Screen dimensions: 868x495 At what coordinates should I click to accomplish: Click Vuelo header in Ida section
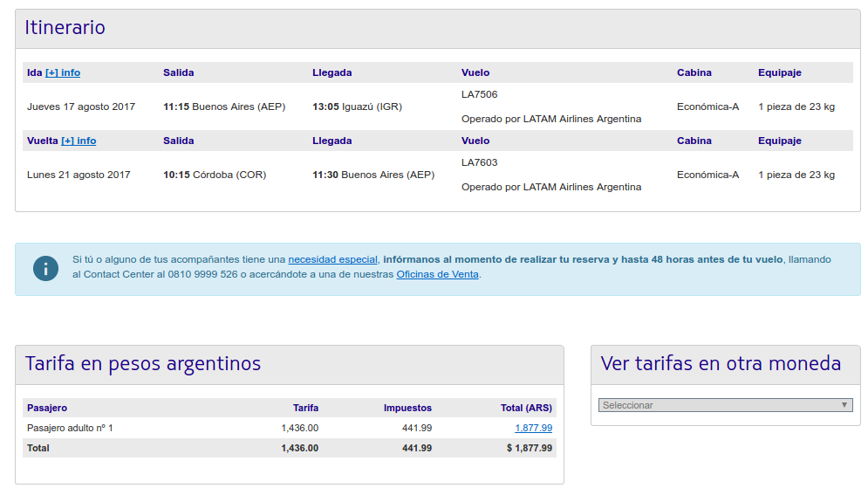(475, 72)
